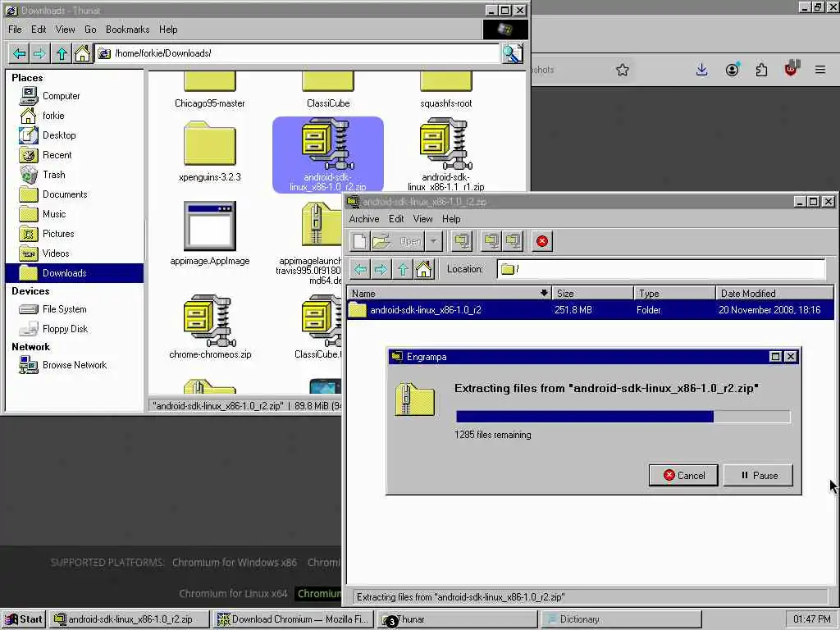840x630 pixels.
Task: Open Thunar Help menu
Action: coord(168,30)
